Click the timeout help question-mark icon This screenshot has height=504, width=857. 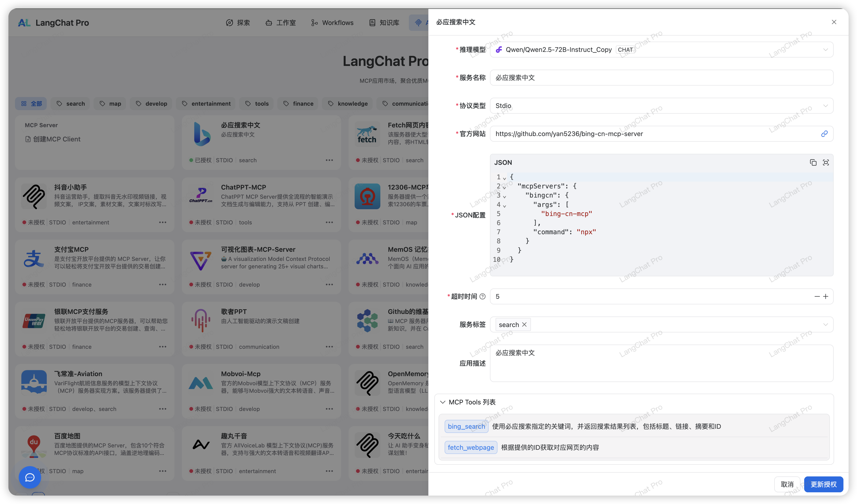click(482, 297)
